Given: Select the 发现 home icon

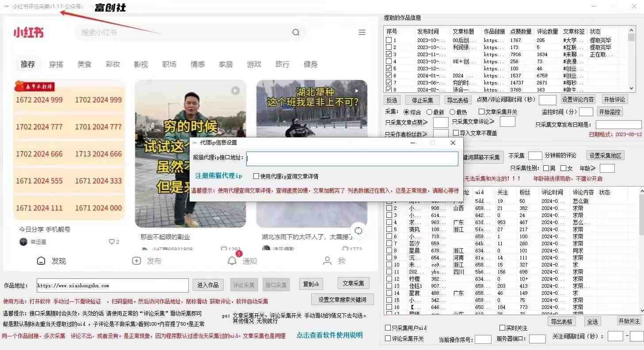Looking at the screenshot, I should pyautogui.click(x=41, y=261).
